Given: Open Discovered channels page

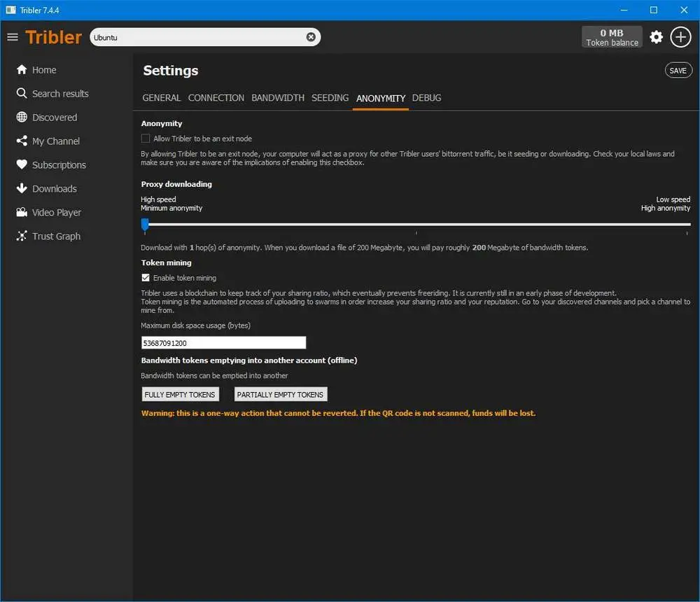Looking at the screenshot, I should click(55, 118).
